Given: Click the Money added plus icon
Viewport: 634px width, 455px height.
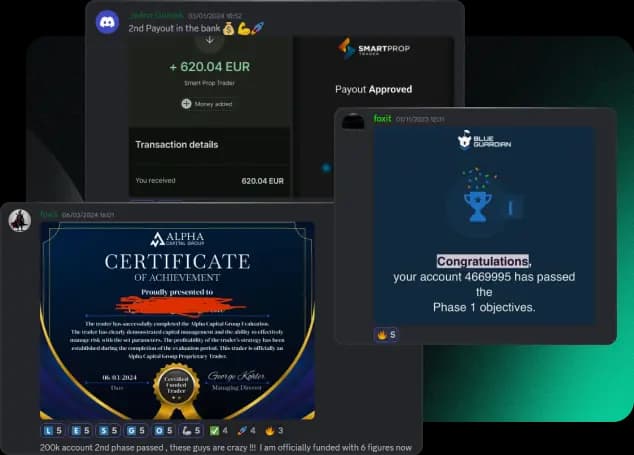Looking at the screenshot, I should click(x=186, y=104).
